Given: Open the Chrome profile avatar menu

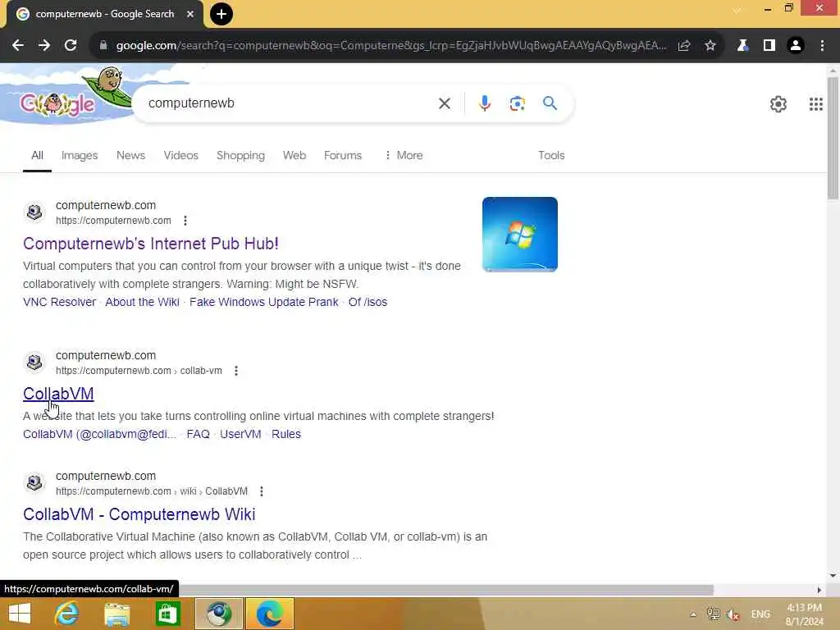Looking at the screenshot, I should pos(796,46).
